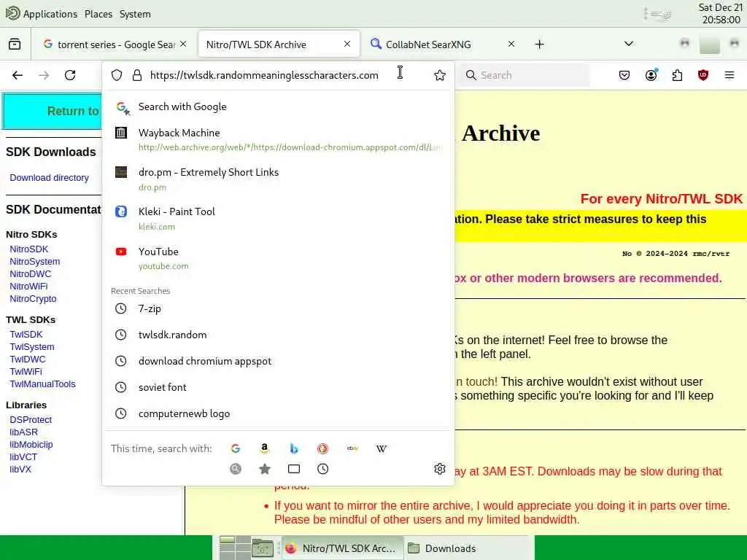747x560 pixels.
Task: Select Nitro/TWL SDK Arc taskbar window
Action: 341,548
